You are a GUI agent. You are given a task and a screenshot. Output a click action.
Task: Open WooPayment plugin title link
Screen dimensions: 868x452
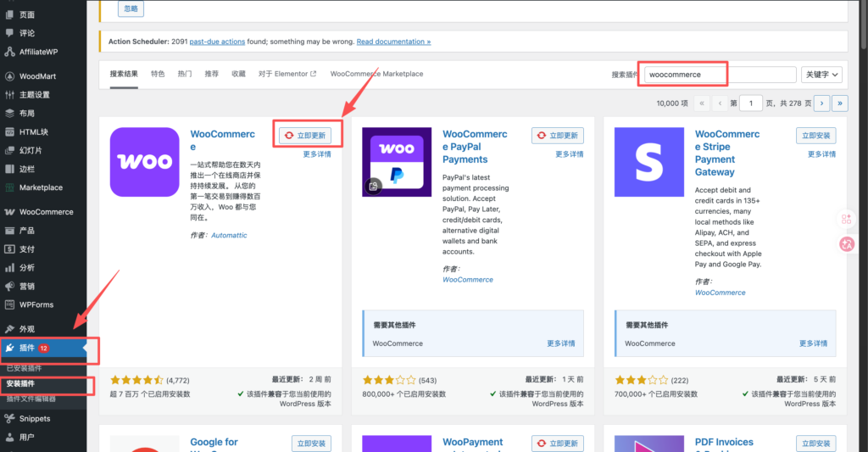(473, 442)
